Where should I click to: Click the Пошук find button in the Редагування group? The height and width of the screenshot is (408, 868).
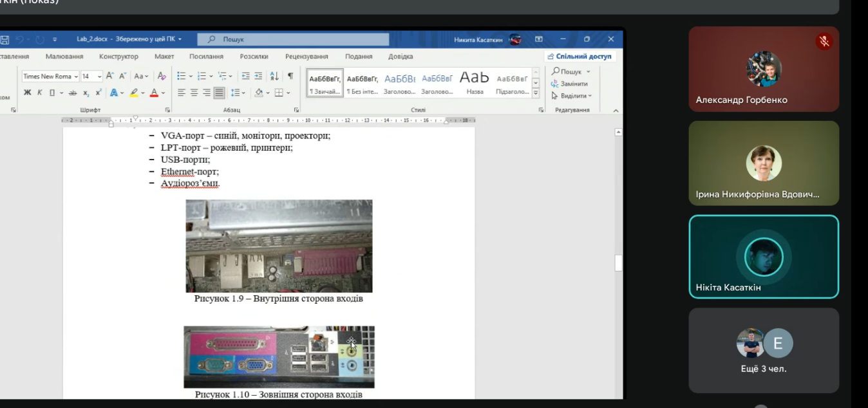tap(571, 71)
